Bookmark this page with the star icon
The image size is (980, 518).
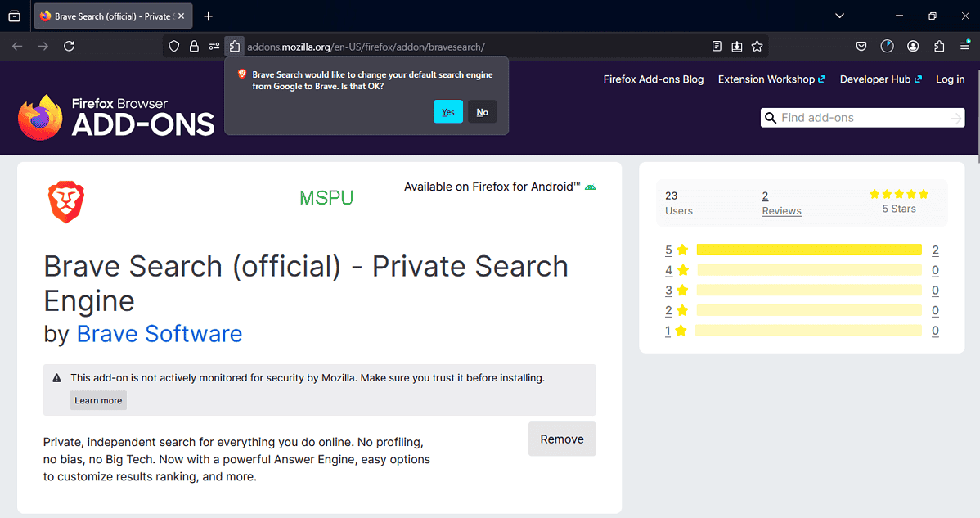(757, 46)
